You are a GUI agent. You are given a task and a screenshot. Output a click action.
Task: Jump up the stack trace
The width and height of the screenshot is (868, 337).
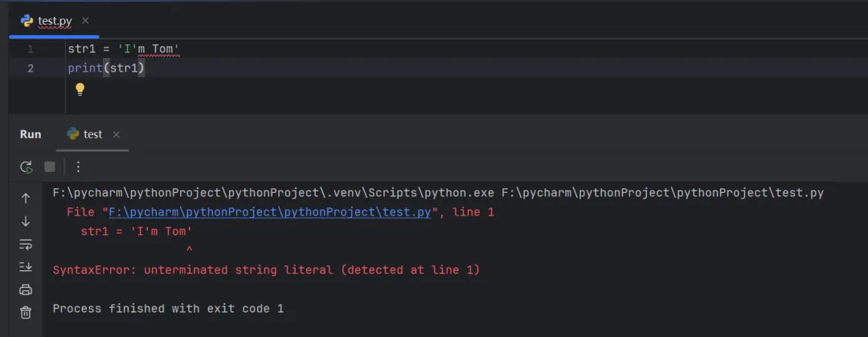click(x=26, y=198)
